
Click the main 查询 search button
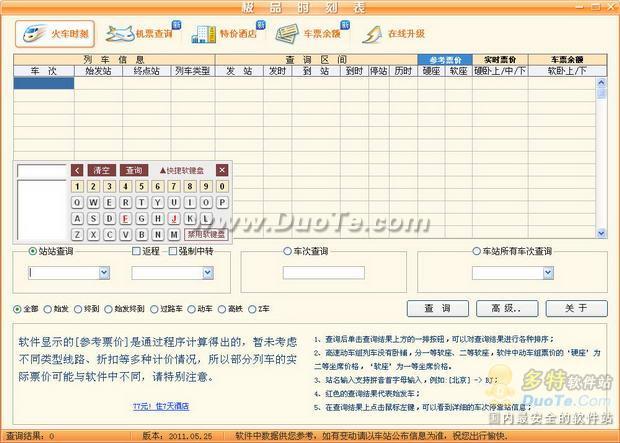coord(438,309)
